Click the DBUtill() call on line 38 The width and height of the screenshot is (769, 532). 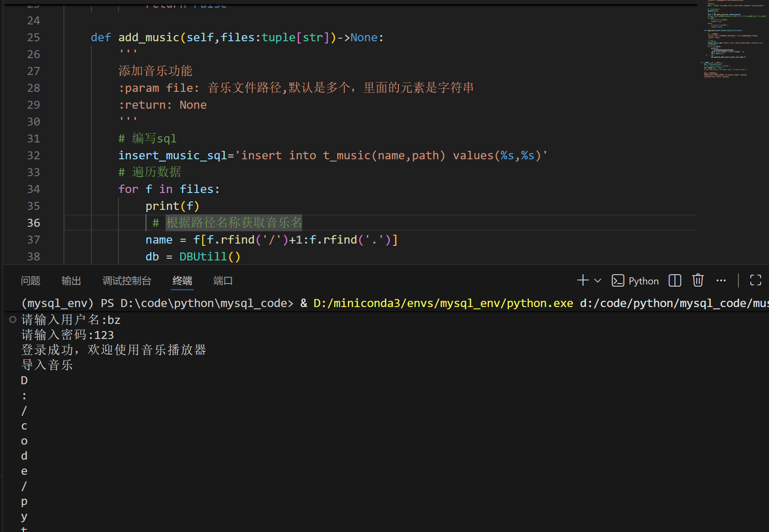coord(209,257)
